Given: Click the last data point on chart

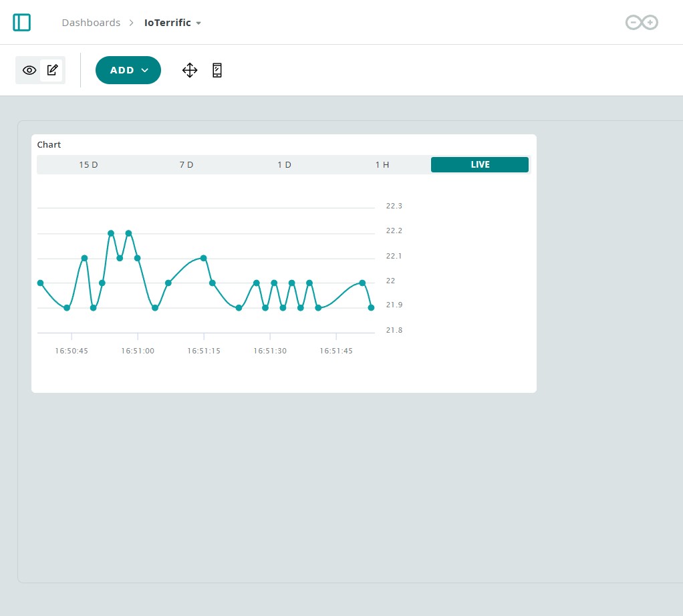Looking at the screenshot, I should [371, 308].
